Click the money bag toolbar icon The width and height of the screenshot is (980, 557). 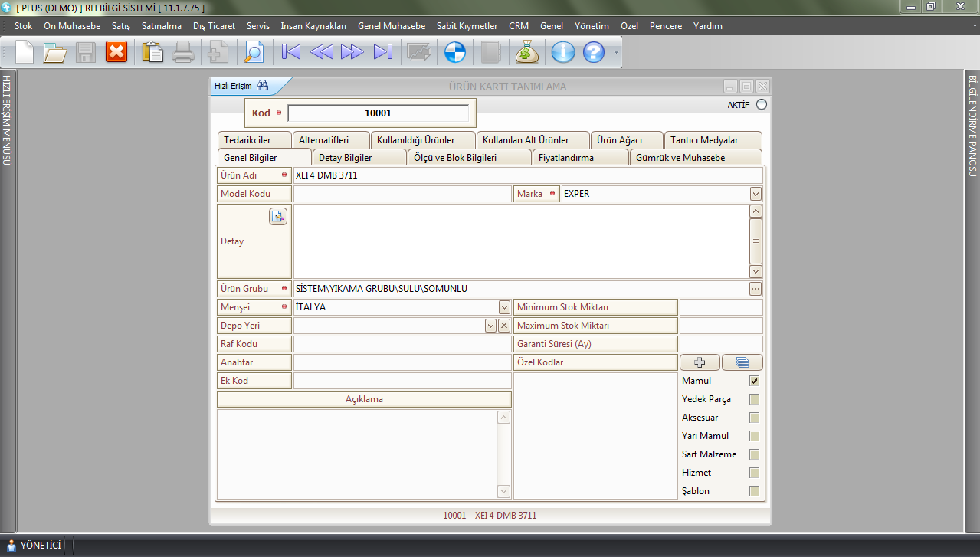527,52
